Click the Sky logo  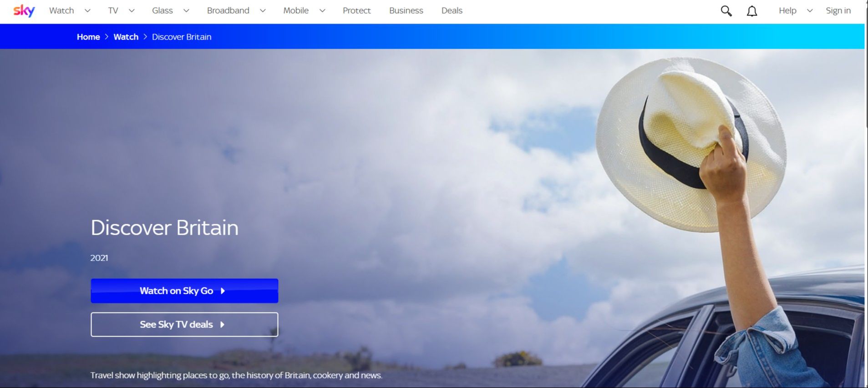[x=24, y=10]
